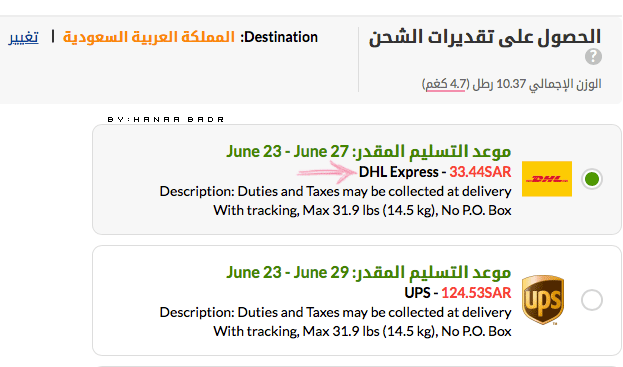
Task: Click the UPS tracking and max weight line
Action: (362, 331)
